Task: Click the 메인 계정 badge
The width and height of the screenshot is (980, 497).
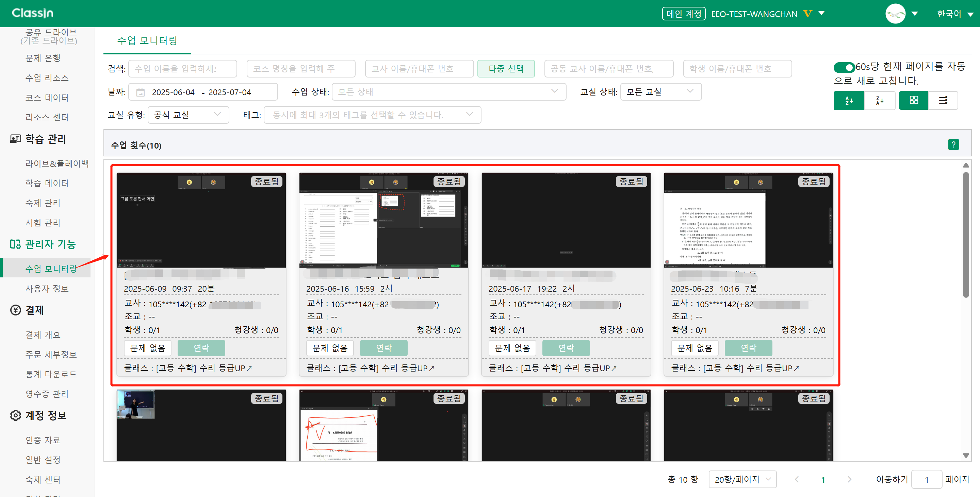Action: pyautogui.click(x=684, y=14)
